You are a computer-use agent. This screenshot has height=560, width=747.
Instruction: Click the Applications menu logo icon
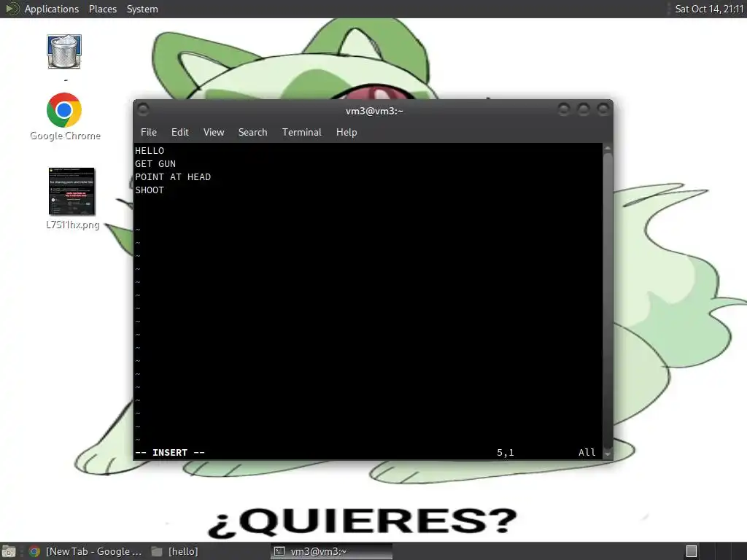pyautogui.click(x=12, y=9)
